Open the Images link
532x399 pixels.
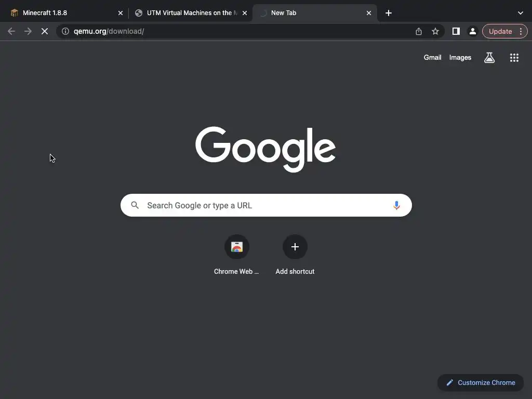(x=460, y=57)
